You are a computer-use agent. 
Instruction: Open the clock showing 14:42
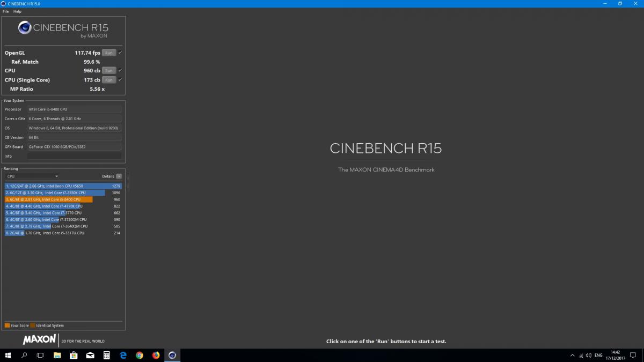[616, 355]
